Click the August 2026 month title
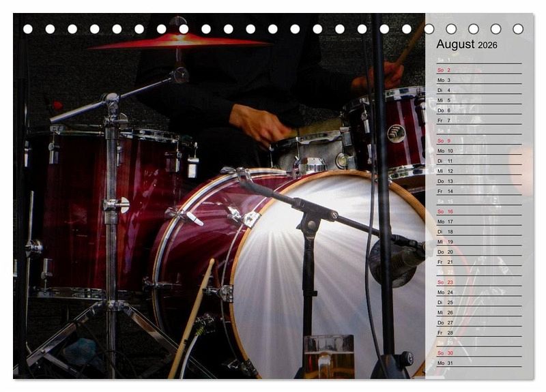The width and height of the screenshot is (546, 392). pos(467,45)
